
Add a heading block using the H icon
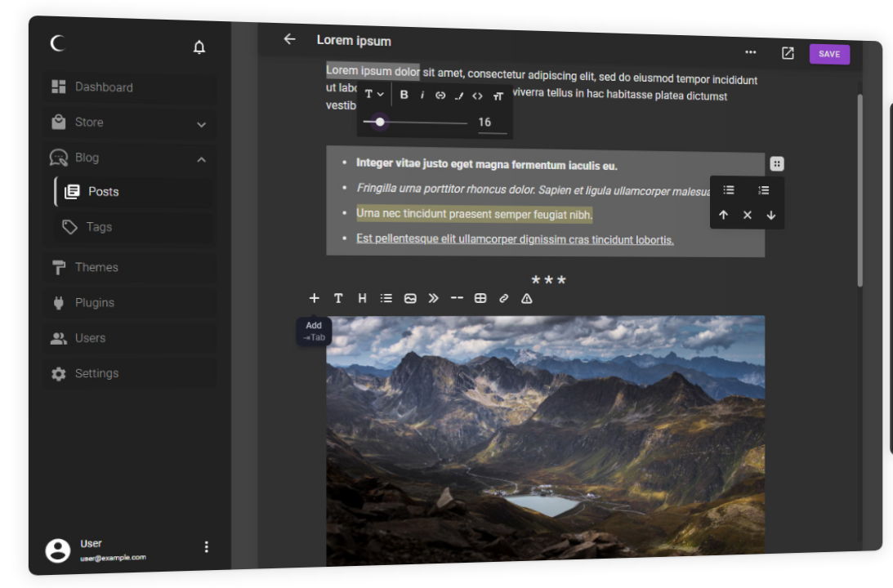362,298
